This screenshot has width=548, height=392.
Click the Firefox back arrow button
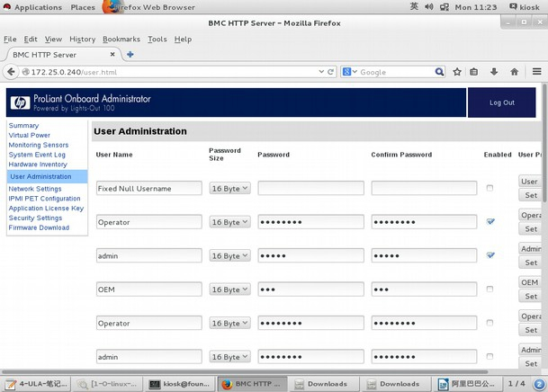coord(11,72)
